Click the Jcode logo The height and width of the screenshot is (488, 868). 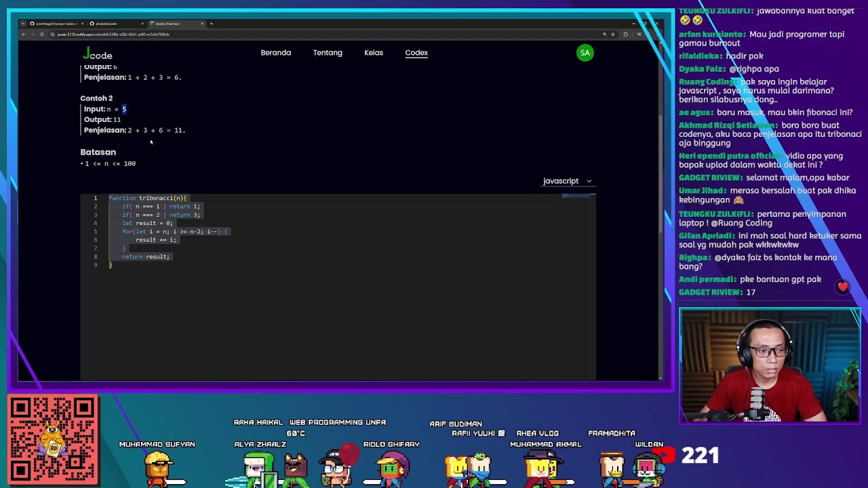pos(98,54)
